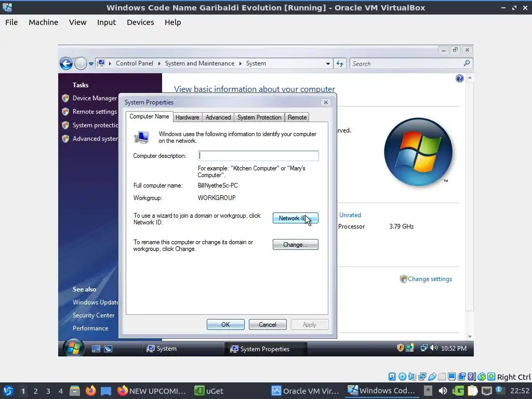
Task: Click the blue help question mark icon
Action: 459,79
